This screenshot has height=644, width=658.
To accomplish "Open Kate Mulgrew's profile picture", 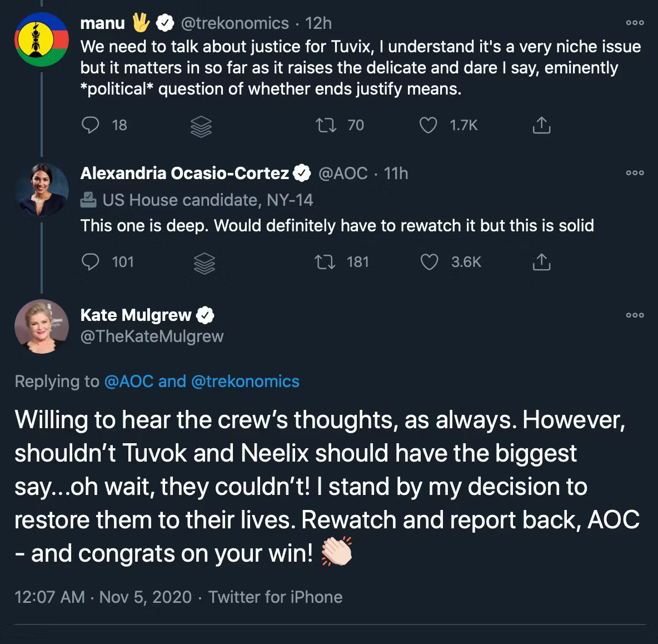I will click(41, 327).
